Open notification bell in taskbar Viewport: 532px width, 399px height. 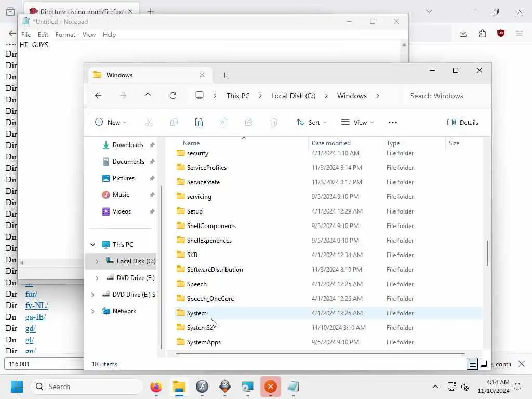tap(518, 387)
